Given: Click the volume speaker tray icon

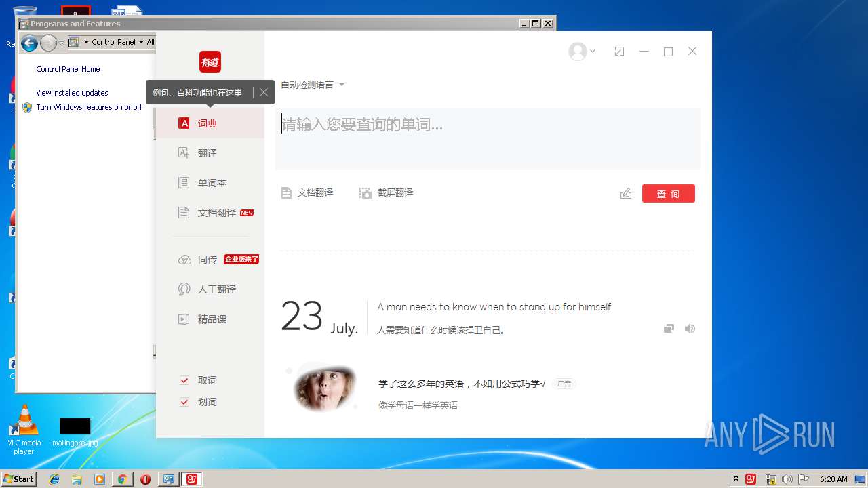Looking at the screenshot, I should (787, 479).
